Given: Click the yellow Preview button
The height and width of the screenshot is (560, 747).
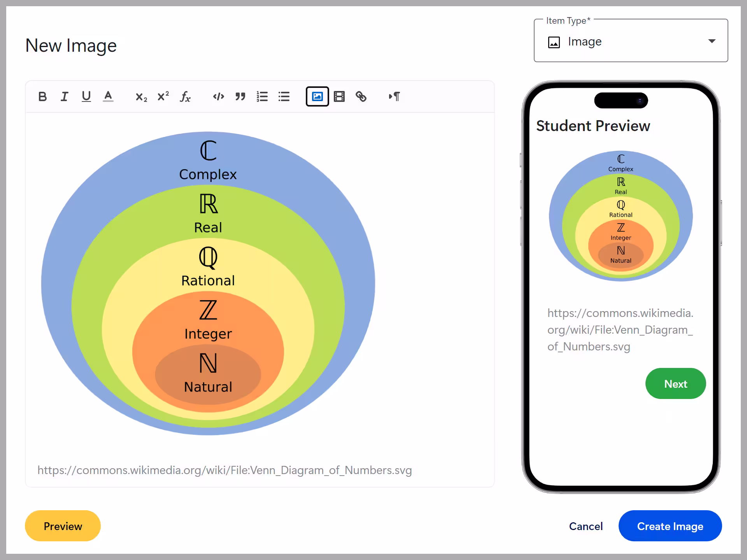Looking at the screenshot, I should [62, 526].
